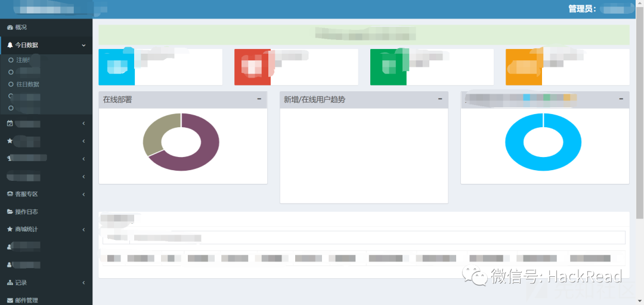
Task: Click the star icon beside 商城统计
Action: pyautogui.click(x=10, y=229)
